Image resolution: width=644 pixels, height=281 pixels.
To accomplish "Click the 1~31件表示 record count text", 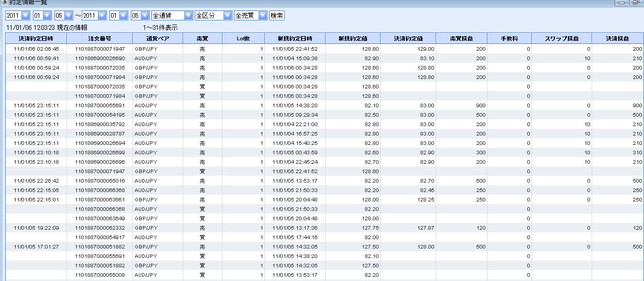I will coord(160,27).
